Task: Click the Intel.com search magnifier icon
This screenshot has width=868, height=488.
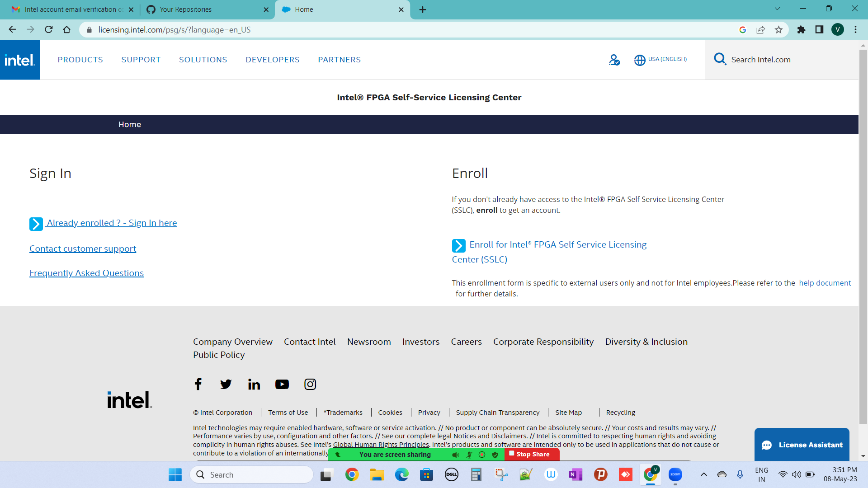Action: coord(720,59)
